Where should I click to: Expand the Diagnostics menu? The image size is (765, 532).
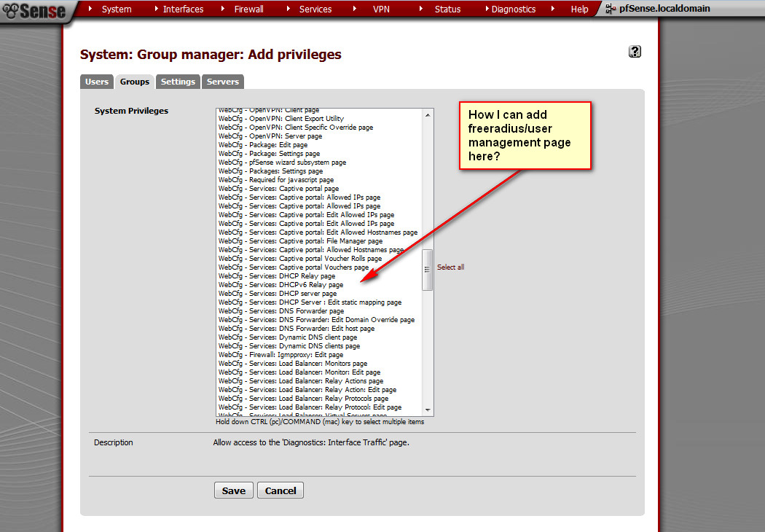coord(513,9)
